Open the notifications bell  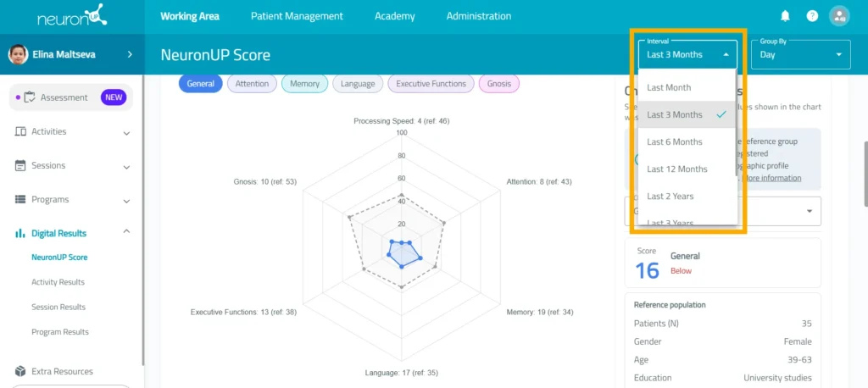(785, 17)
